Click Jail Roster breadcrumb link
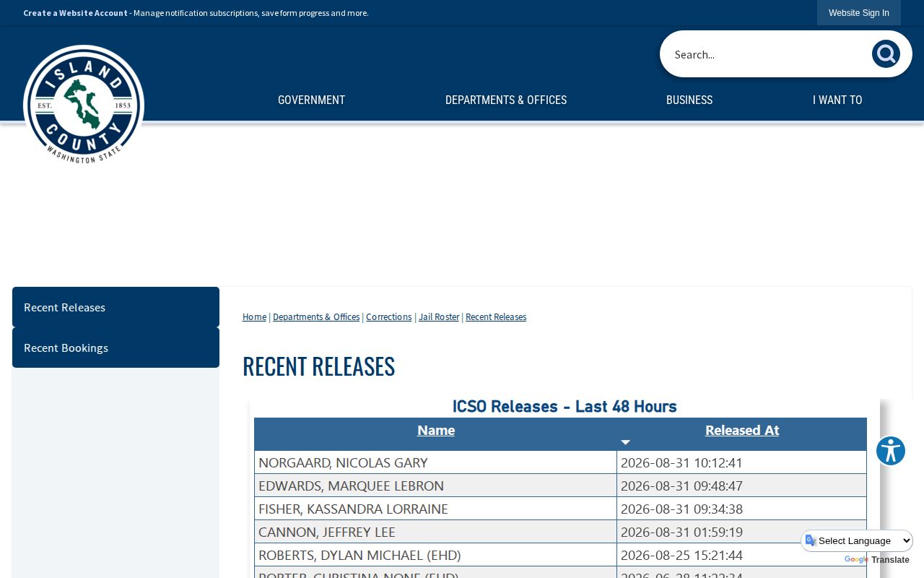The width and height of the screenshot is (924, 578). point(439,317)
